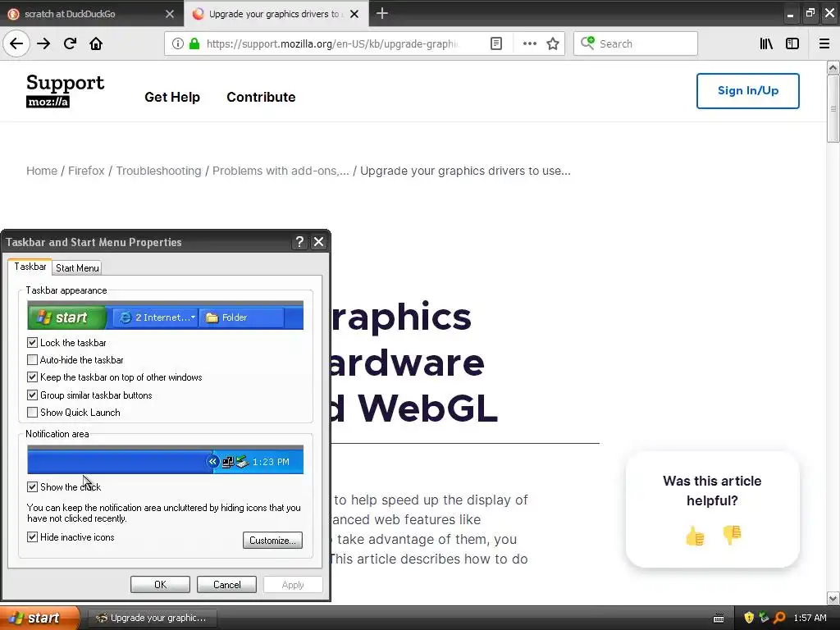
Task: Switch to the Start Menu tab
Action: point(77,268)
